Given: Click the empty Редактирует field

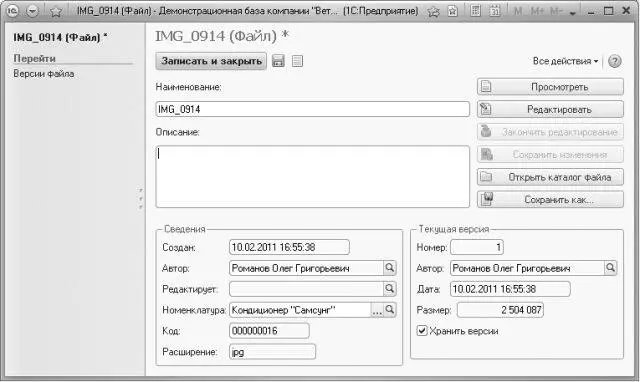Looking at the screenshot, I should click(306, 289).
